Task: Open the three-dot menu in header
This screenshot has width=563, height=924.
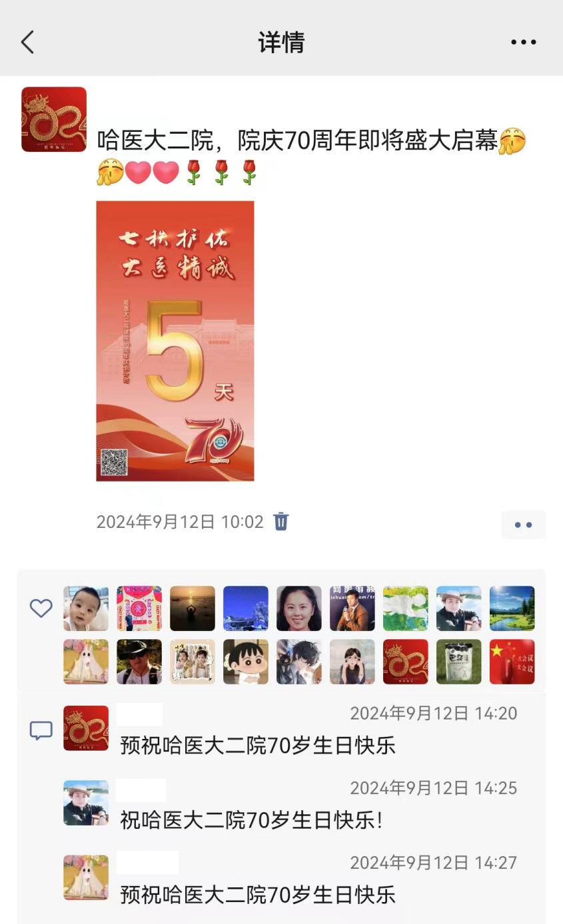Action: tap(524, 42)
